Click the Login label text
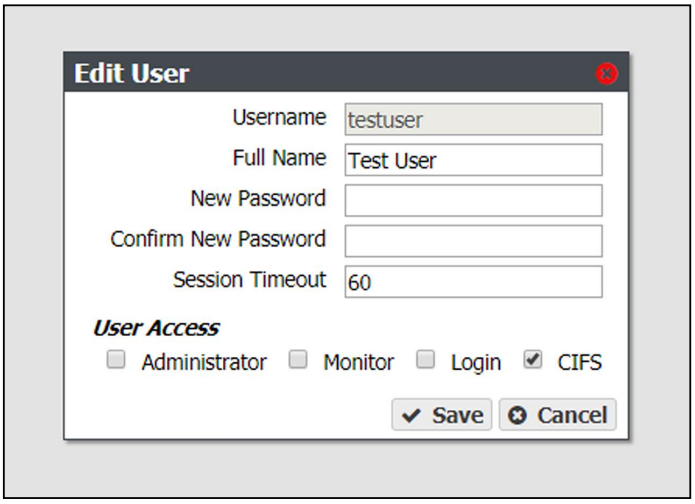This screenshot has height=504, width=695. 476,363
